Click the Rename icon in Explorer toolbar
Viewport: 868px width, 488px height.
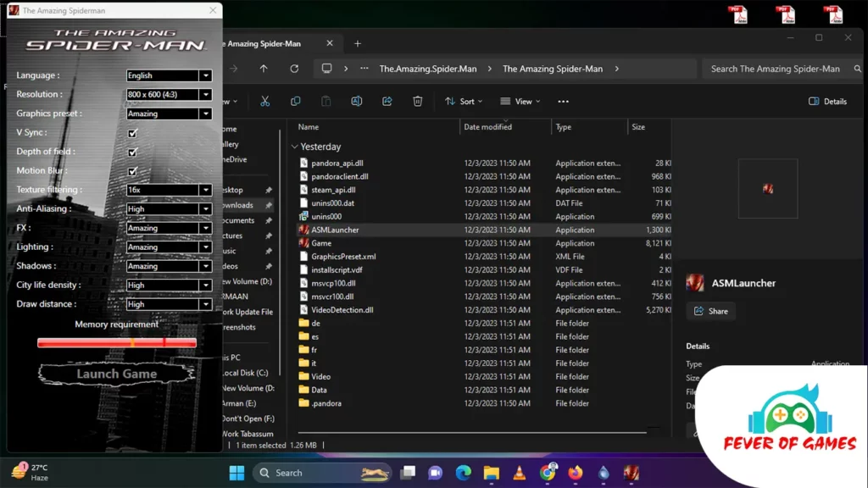coord(357,102)
